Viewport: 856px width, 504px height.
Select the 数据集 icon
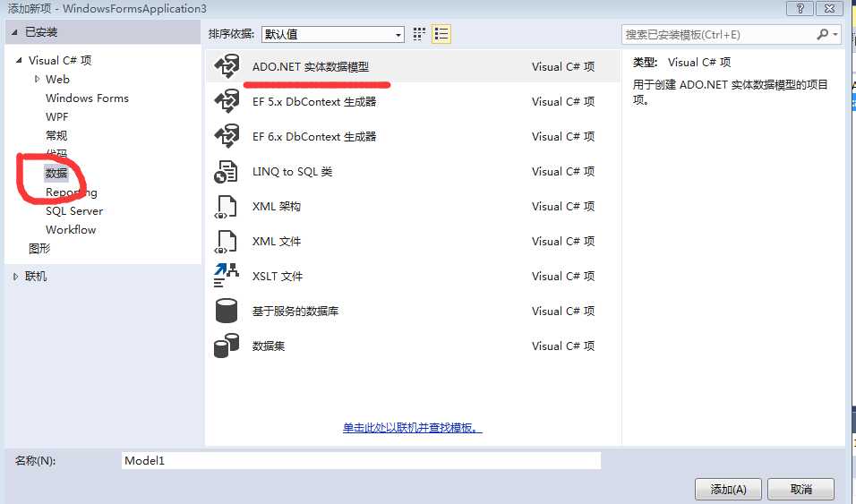pyautogui.click(x=226, y=346)
